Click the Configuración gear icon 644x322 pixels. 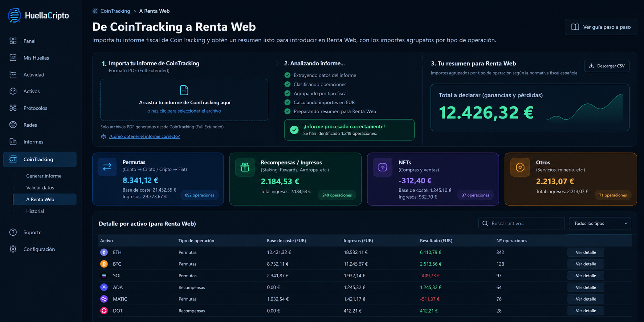13,249
